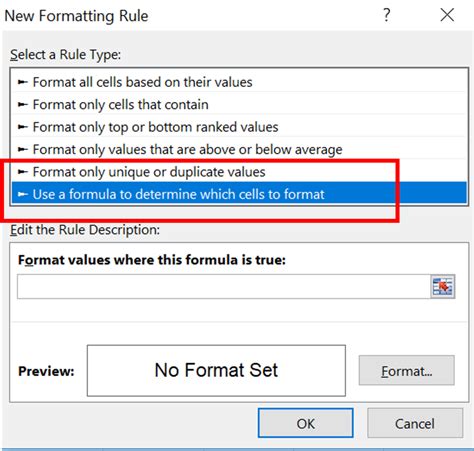Open the Help question mark icon
This screenshot has height=451, width=474.
click(x=386, y=15)
